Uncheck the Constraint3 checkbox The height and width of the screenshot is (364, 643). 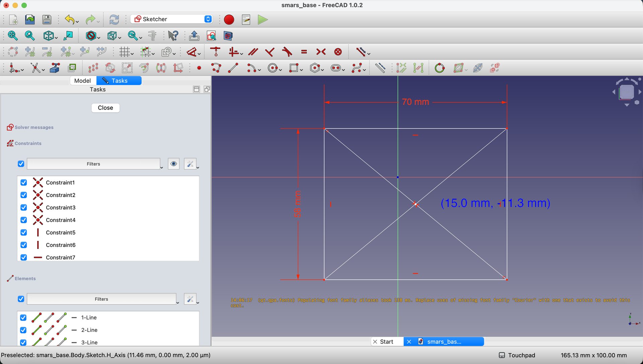point(24,207)
